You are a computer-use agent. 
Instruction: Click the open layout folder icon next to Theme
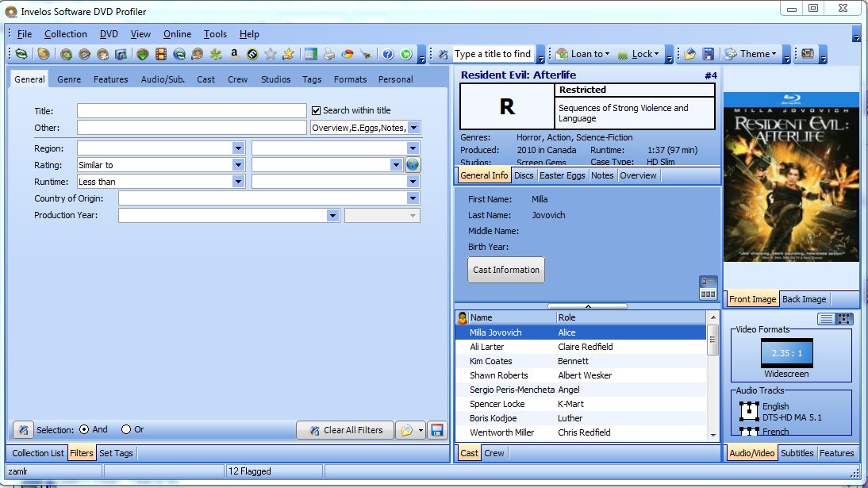coord(689,54)
